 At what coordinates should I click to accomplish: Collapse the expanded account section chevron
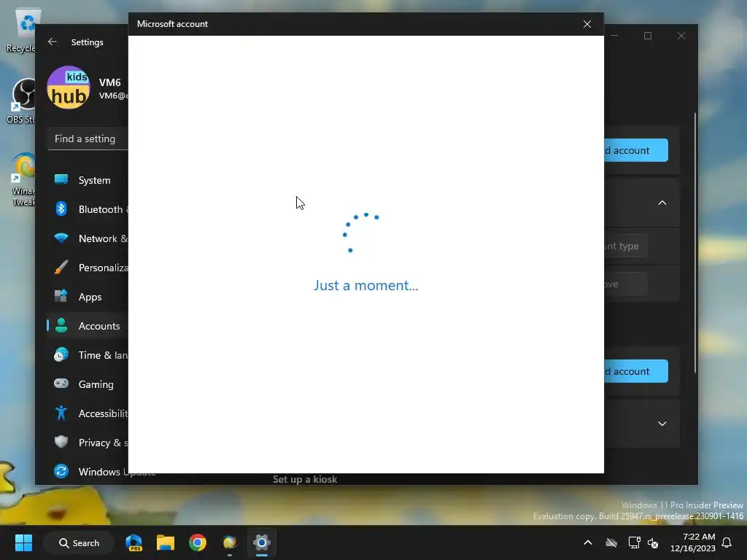662,203
